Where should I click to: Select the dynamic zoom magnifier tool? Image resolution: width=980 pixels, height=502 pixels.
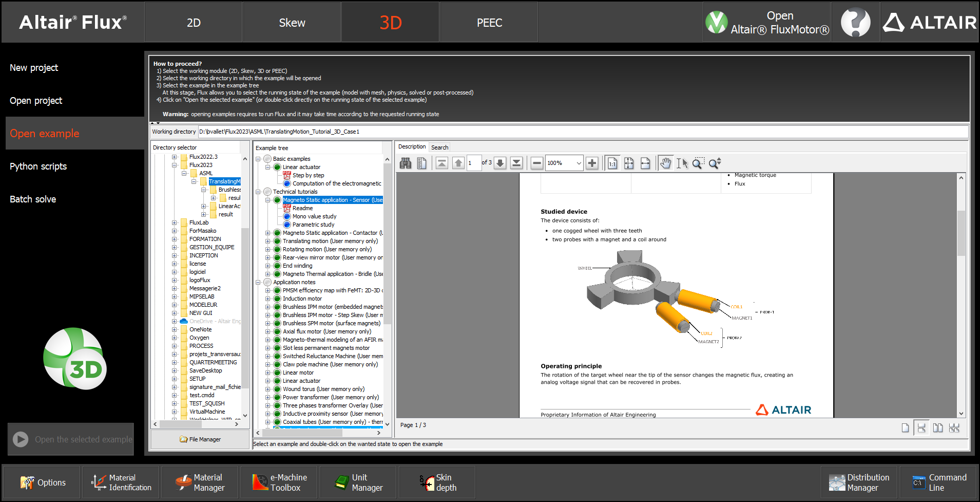coord(715,163)
